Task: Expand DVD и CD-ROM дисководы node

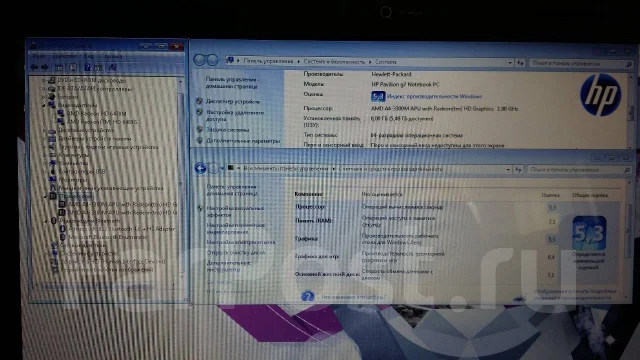Action: [x=44, y=80]
